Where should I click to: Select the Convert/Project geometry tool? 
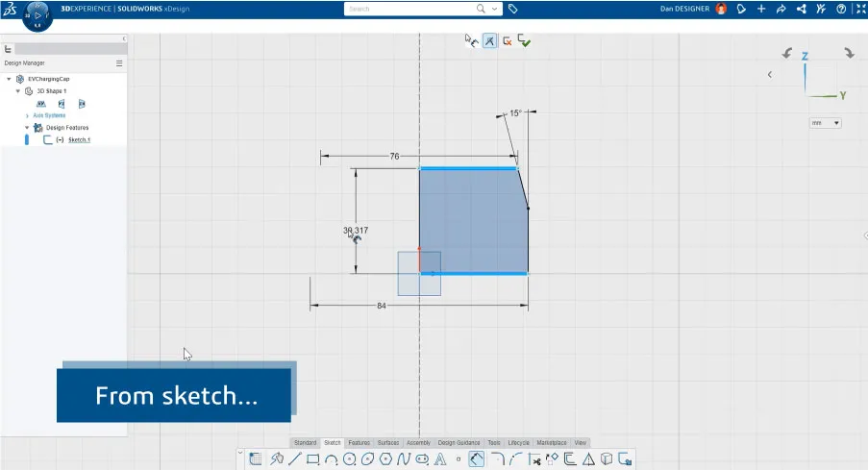552,458
